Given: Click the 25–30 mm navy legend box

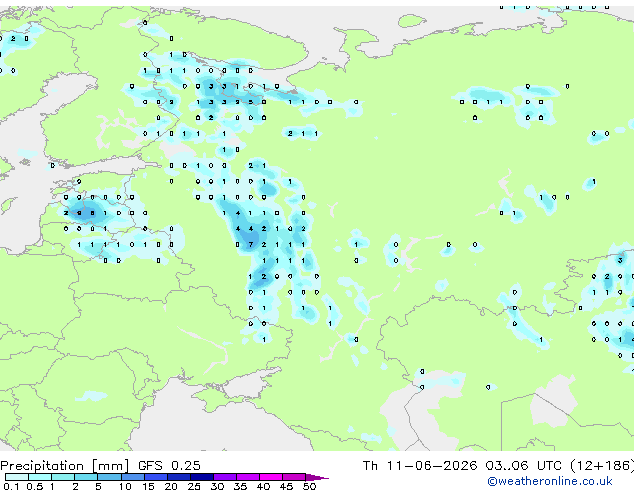Looking at the screenshot, I should coord(201,477).
